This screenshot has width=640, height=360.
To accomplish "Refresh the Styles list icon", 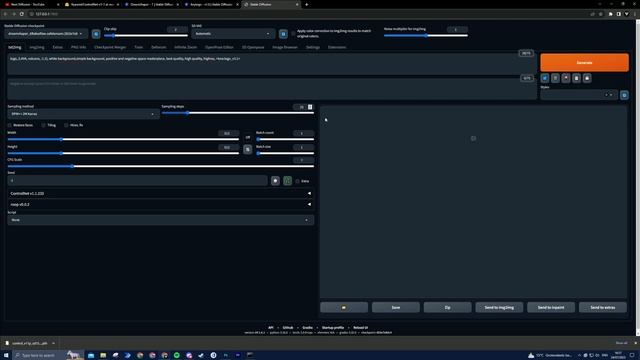I will tap(624, 95).
